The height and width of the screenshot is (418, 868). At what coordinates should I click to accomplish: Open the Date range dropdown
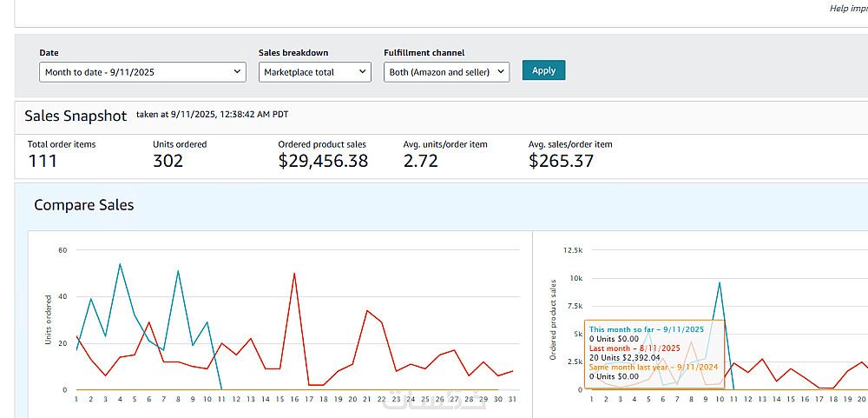pyautogui.click(x=143, y=72)
